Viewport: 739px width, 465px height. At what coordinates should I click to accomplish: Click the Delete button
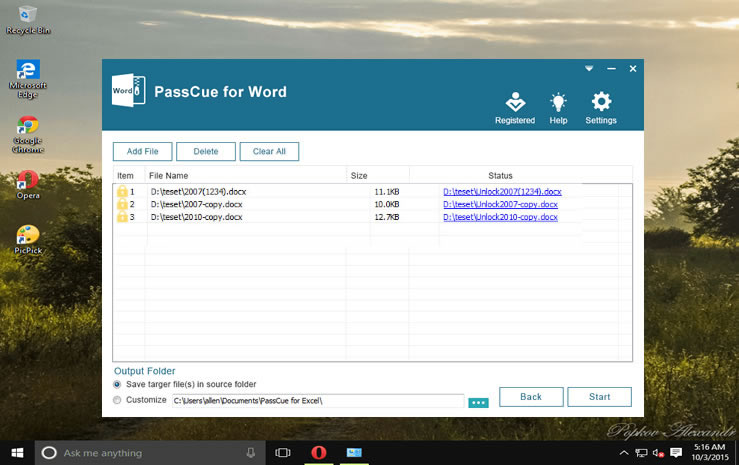point(205,151)
